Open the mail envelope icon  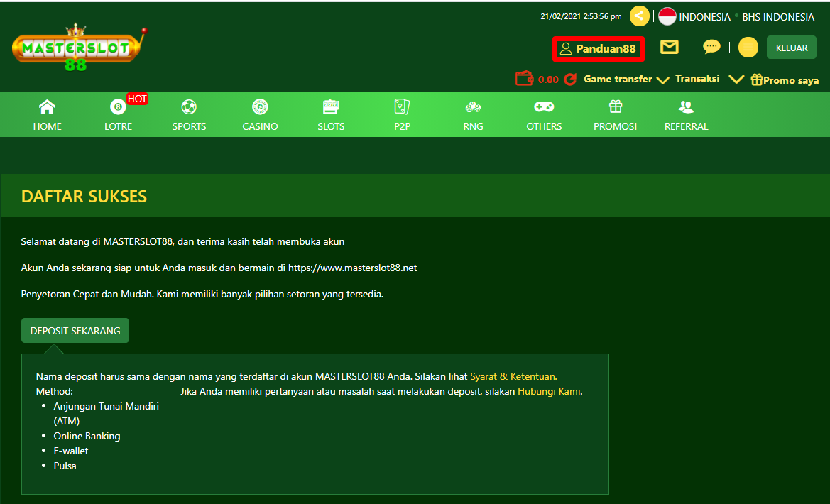[669, 47]
